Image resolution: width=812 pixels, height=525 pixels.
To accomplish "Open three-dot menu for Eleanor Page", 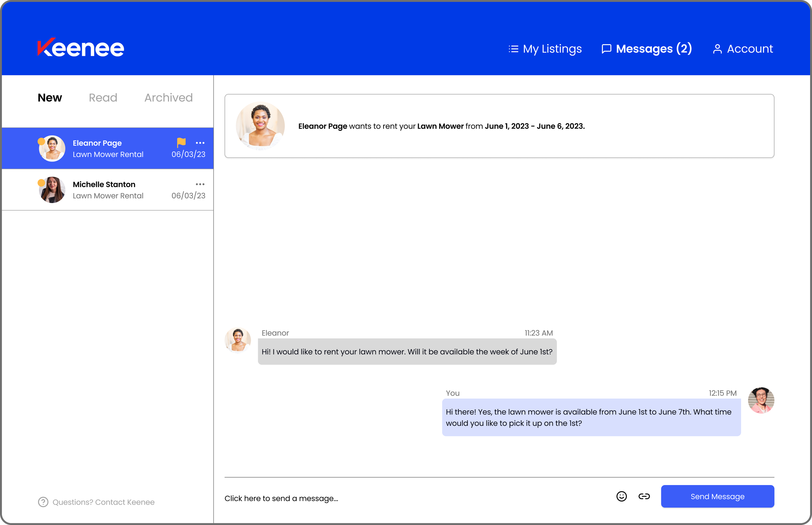I will [200, 143].
